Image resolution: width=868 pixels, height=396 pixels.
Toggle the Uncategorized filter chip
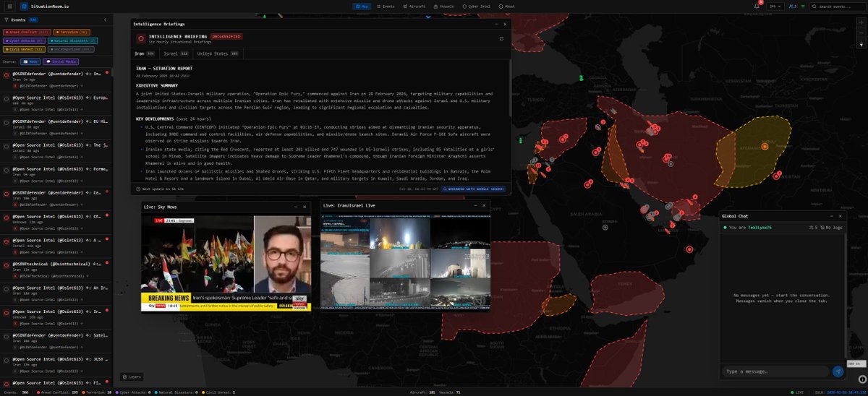(71, 49)
